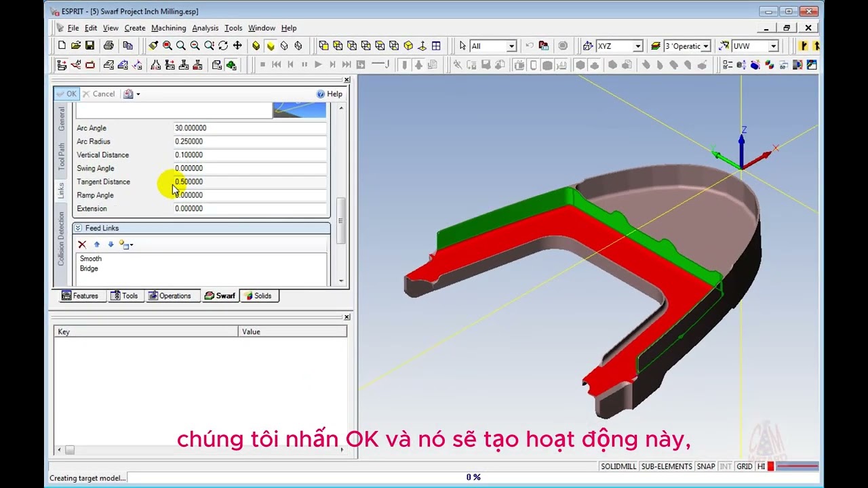This screenshot has height=488, width=868.
Task: Click the view planes grid icon
Action: [x=436, y=45]
